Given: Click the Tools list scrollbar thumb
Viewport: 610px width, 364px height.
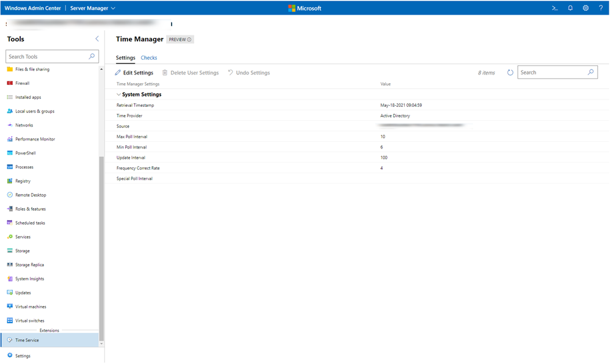Looking at the screenshot, I should point(101,249).
